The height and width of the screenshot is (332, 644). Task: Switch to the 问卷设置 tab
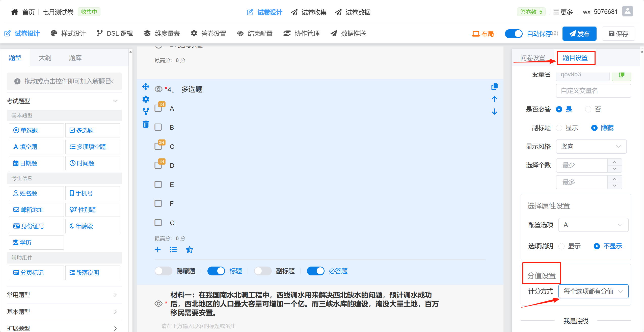[533, 58]
